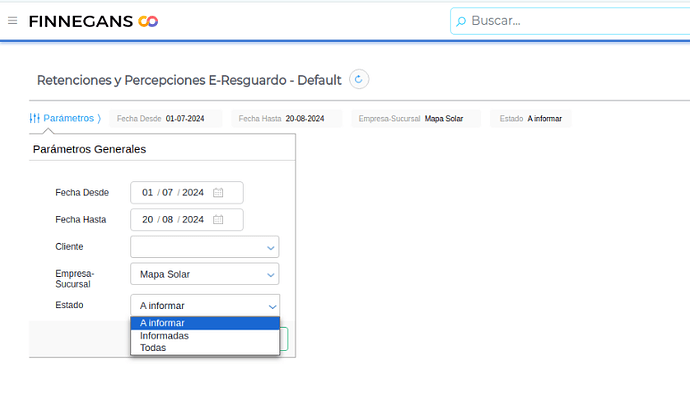Click the Finnegans logo
The height and width of the screenshot is (401, 690).
click(93, 21)
